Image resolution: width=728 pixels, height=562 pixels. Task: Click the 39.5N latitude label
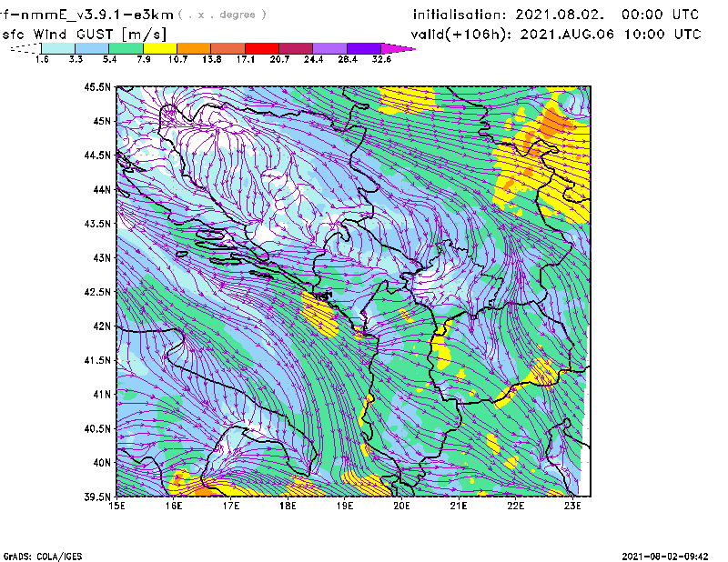[x=97, y=497]
